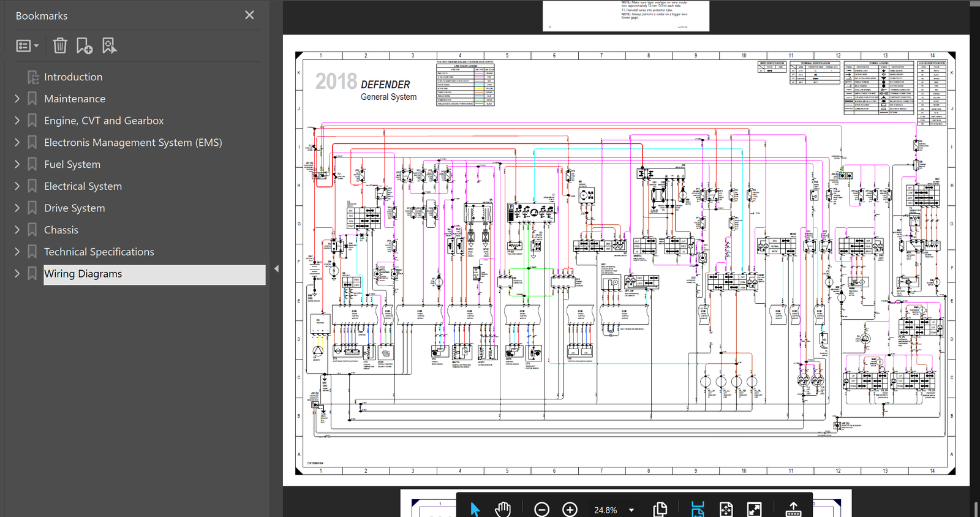Zoom out with the minus button
980x517 pixels.
pyautogui.click(x=541, y=510)
